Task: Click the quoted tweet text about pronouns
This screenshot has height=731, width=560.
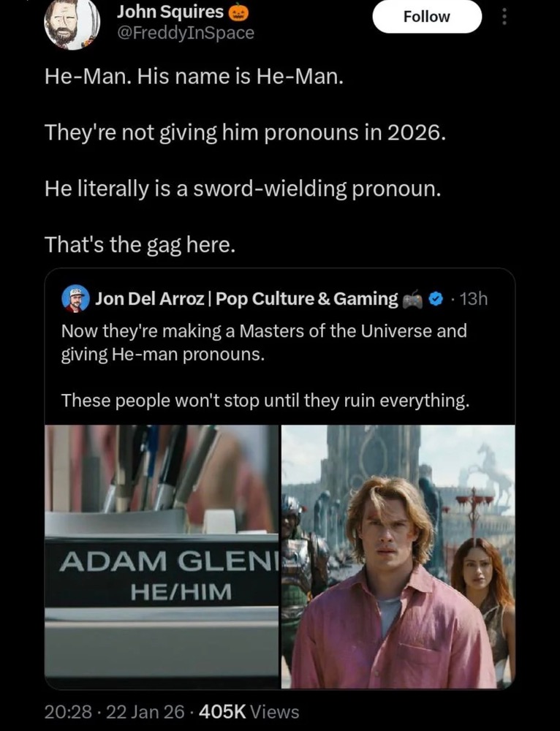Action: point(264,343)
